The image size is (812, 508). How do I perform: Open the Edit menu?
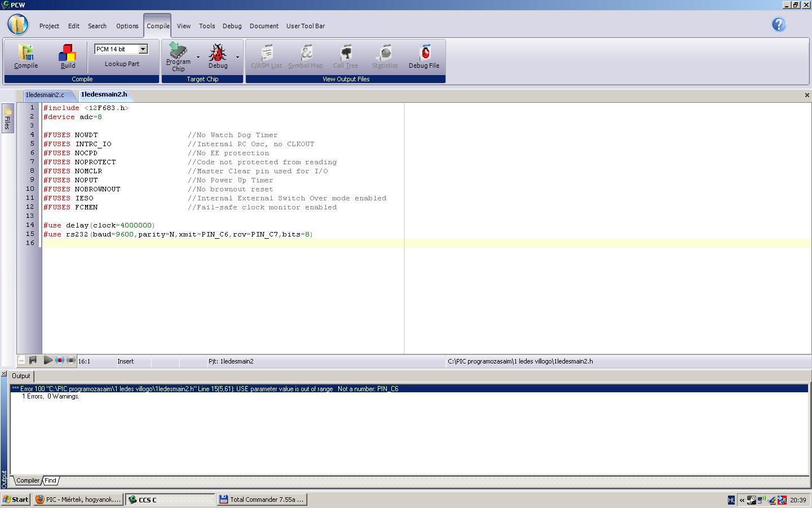tap(74, 26)
